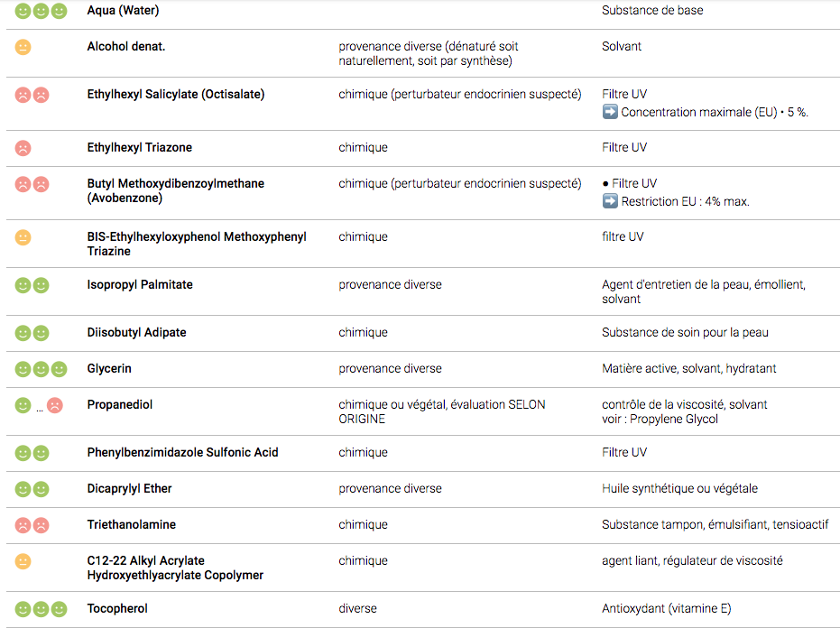This screenshot has width=840, height=628.
Task: Click red frowning faces beside Ethylhexyl Salicylate
Action: pos(32,95)
